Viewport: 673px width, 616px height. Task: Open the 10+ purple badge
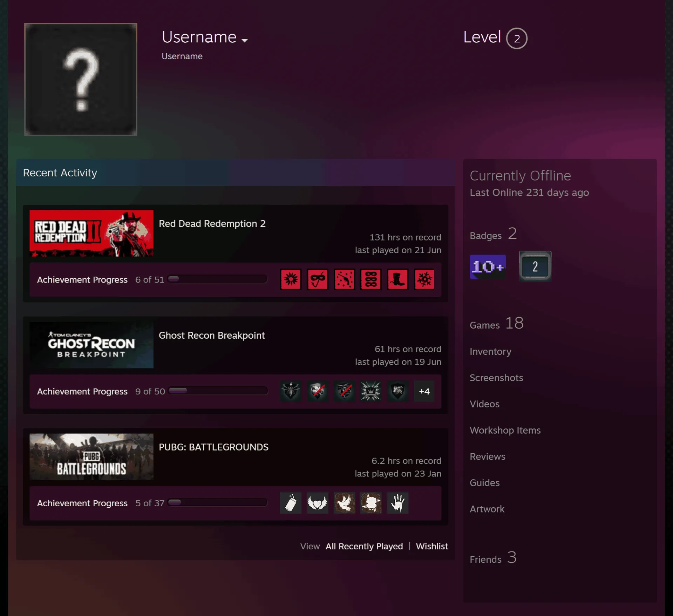coord(488,267)
